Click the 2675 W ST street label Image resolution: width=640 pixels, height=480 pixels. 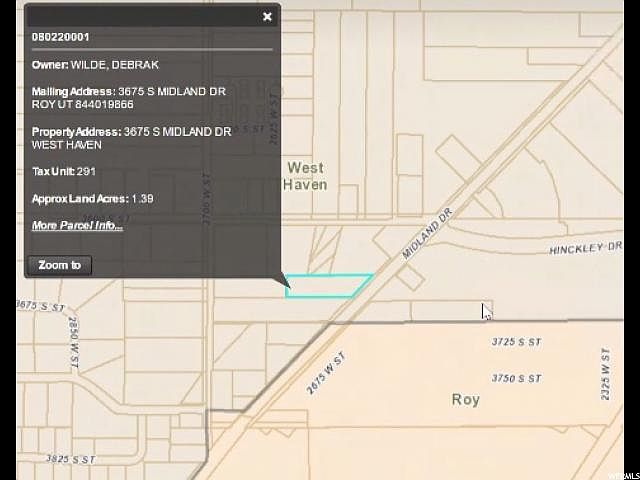point(326,373)
